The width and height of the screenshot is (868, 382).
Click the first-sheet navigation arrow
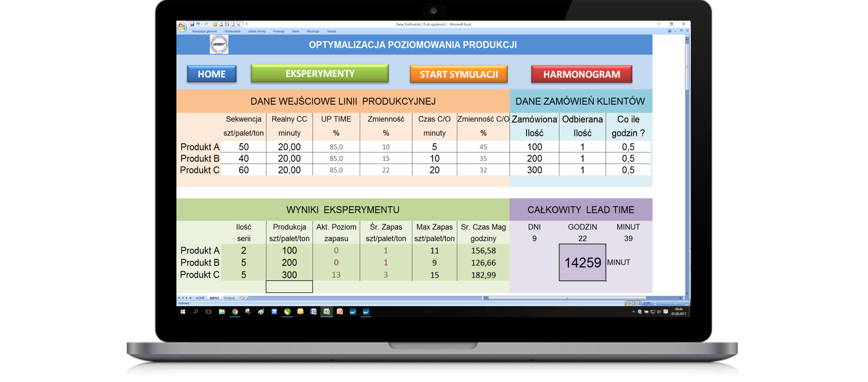click(x=179, y=298)
